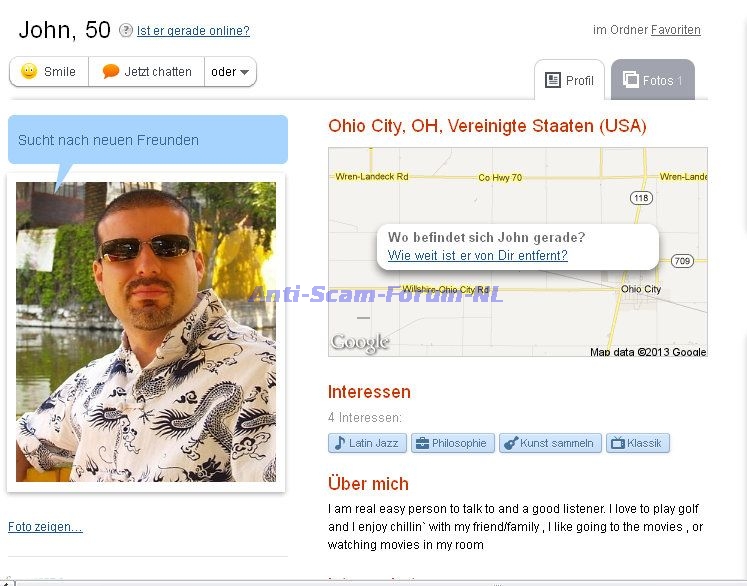Click the briefcase icon on Philosophie
747x586 pixels.
pos(422,444)
